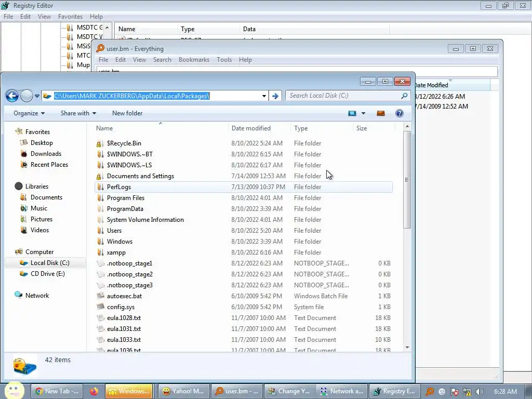Select the Users folder icon
The image size is (532, 399).
(x=100, y=230)
